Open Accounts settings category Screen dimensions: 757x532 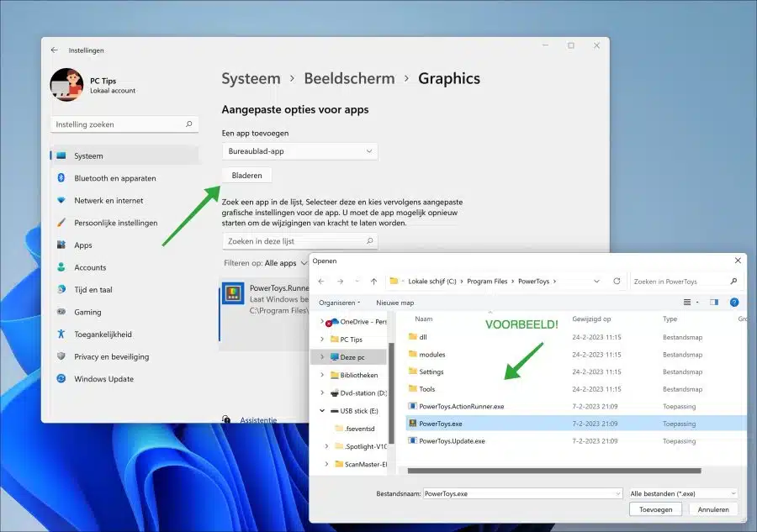tap(124, 267)
